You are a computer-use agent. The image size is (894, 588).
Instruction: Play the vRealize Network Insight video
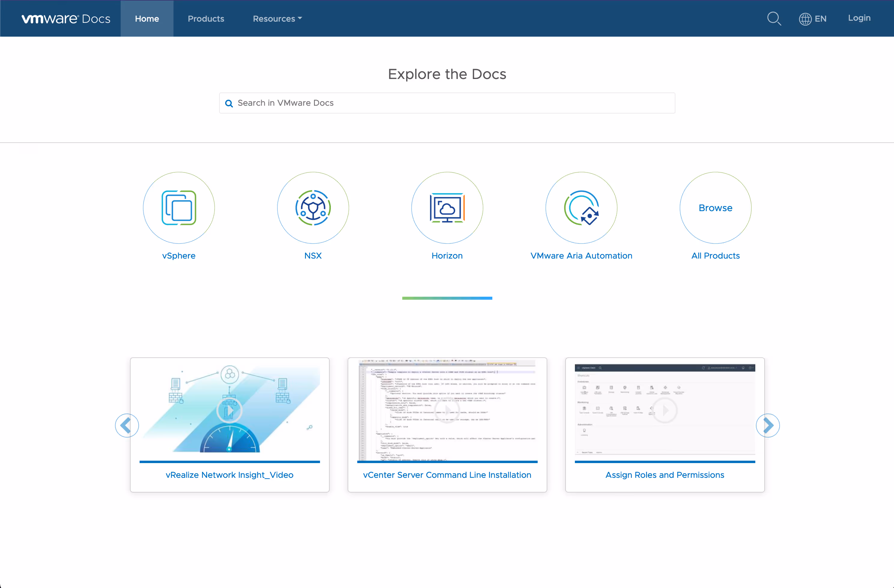point(230,410)
